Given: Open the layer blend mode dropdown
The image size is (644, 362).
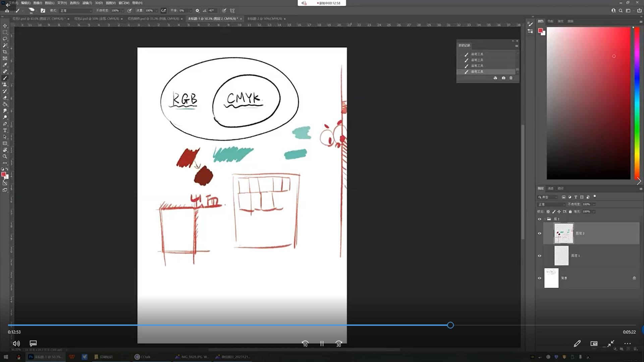Looking at the screenshot, I should (551, 204).
